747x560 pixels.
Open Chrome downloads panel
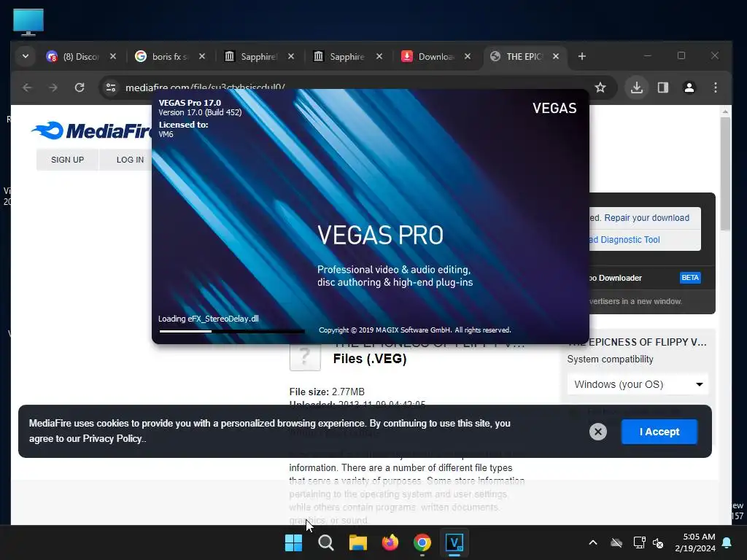coord(637,87)
